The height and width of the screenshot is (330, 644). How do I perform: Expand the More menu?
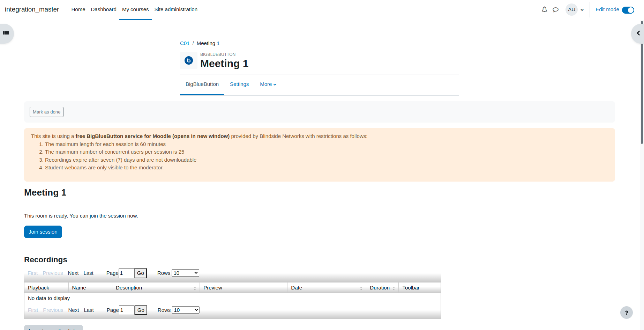(x=268, y=84)
